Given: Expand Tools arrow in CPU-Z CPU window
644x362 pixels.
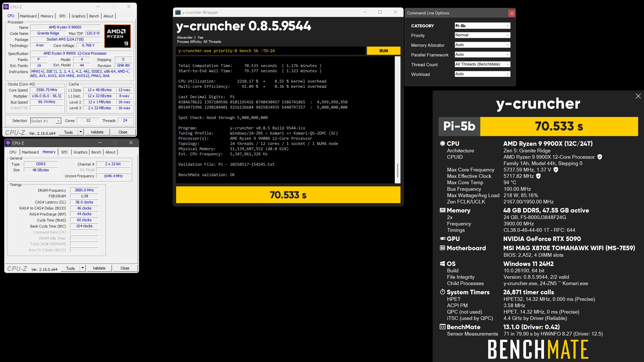Looking at the screenshot, I should point(80,132).
